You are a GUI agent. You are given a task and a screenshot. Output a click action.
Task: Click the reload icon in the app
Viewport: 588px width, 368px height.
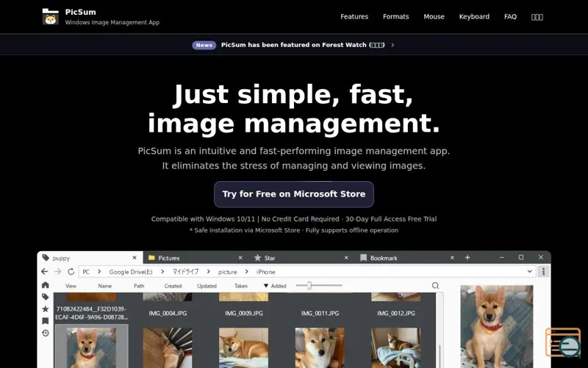click(x=71, y=272)
